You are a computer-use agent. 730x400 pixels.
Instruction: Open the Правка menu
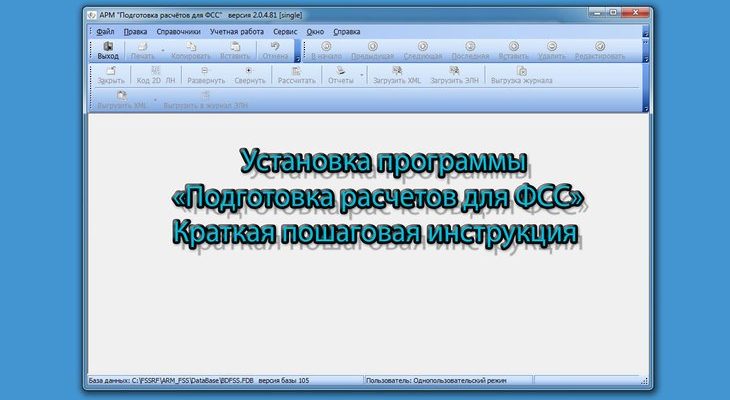[135, 32]
